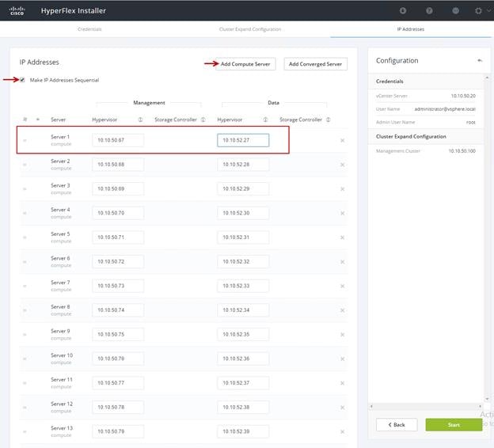Remove Server 12 using its X icon
Screen dimensions: 494x448
[343, 407]
